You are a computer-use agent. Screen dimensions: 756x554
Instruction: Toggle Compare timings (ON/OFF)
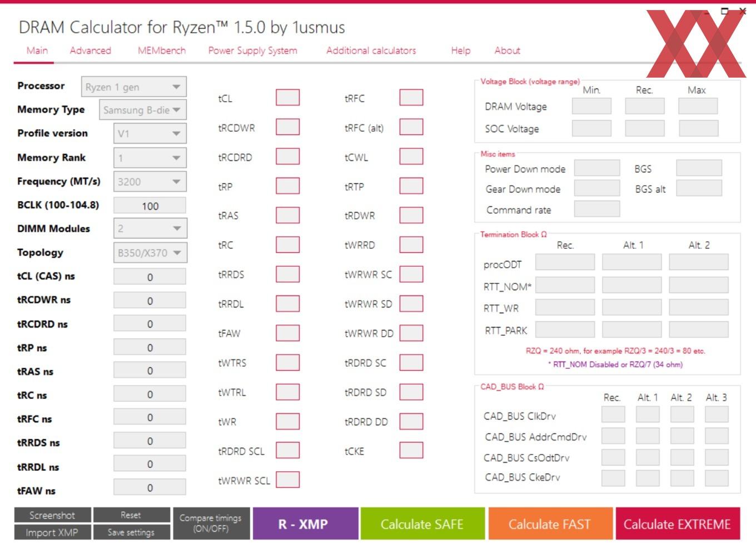[211, 523]
